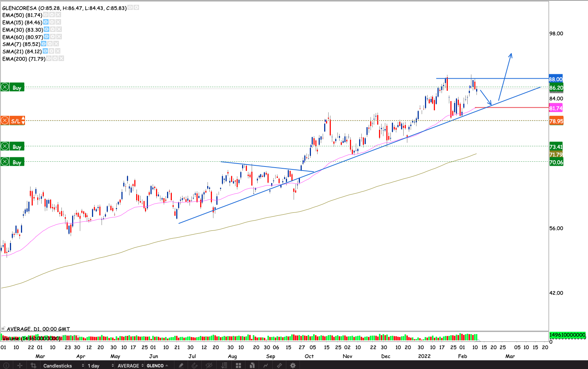The width and height of the screenshot is (588, 369).
Task: Cancel the S/L order at 78.95
Action: [5, 121]
